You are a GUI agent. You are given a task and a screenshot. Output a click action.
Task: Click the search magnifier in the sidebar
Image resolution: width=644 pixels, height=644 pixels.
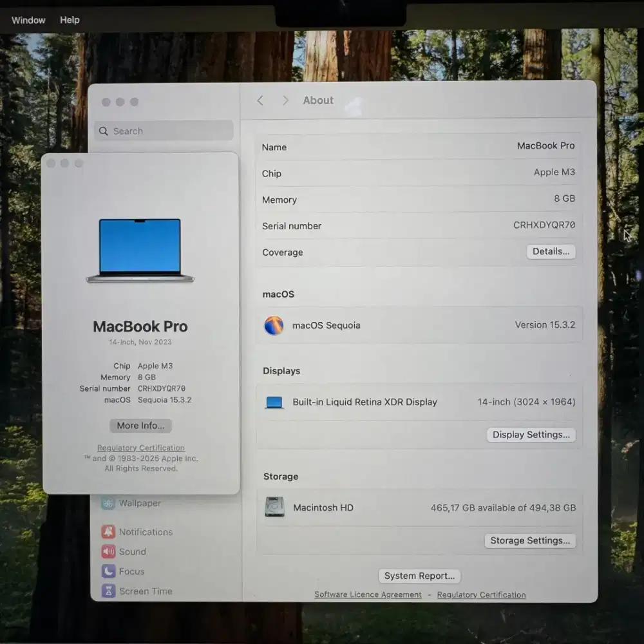pos(104,131)
